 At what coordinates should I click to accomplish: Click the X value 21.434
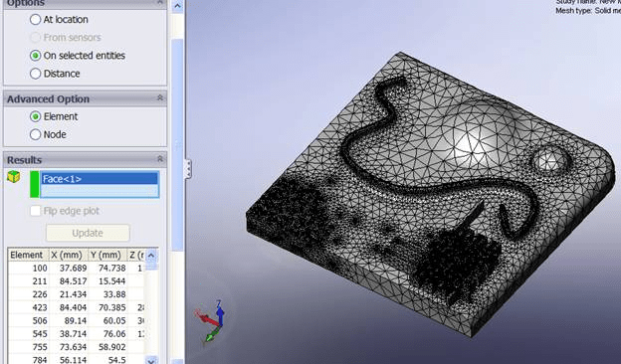(x=73, y=294)
